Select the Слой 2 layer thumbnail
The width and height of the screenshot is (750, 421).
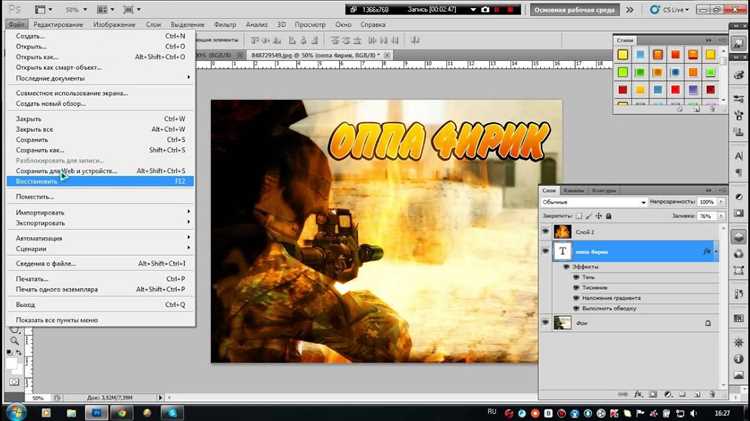click(x=562, y=232)
